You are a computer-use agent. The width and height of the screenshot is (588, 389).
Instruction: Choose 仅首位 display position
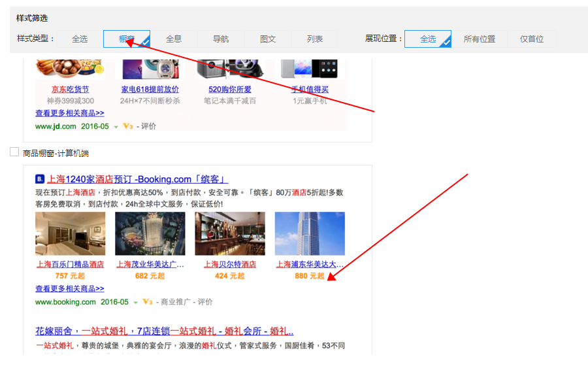(531, 39)
